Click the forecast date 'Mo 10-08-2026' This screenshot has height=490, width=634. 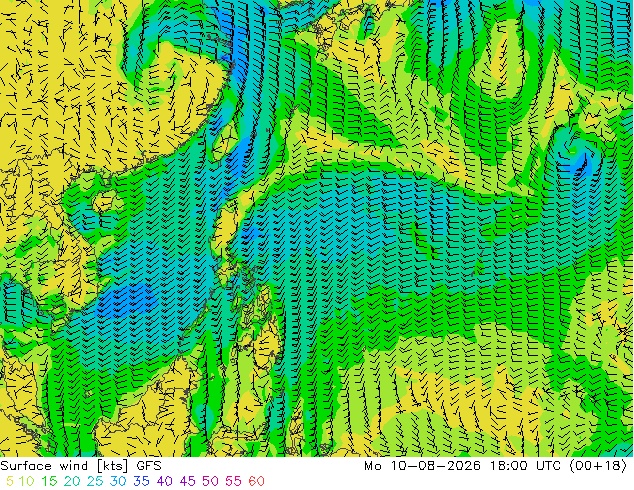coord(422,466)
